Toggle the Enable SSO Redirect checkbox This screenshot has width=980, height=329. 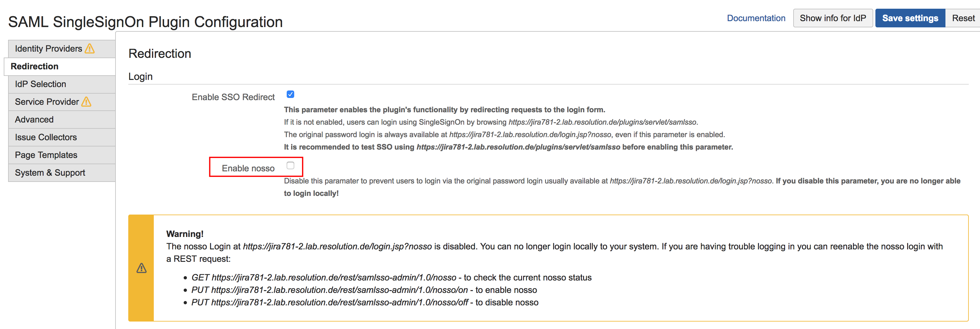click(290, 94)
